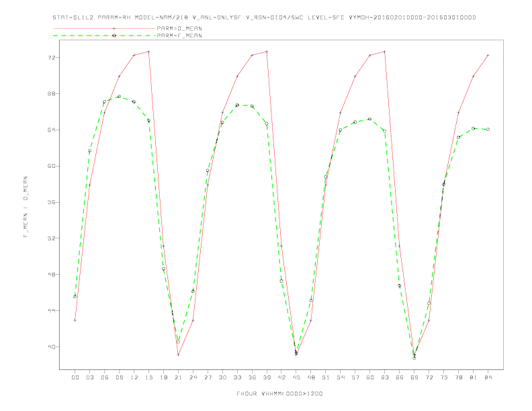
Task: Click green F_MEAN circle marker at hour 00
Action: click(x=75, y=297)
